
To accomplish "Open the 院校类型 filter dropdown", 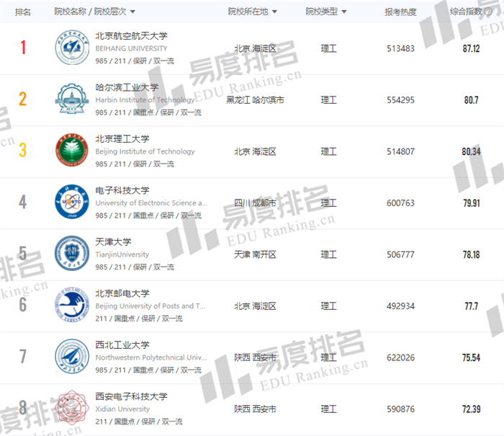I will [326, 12].
